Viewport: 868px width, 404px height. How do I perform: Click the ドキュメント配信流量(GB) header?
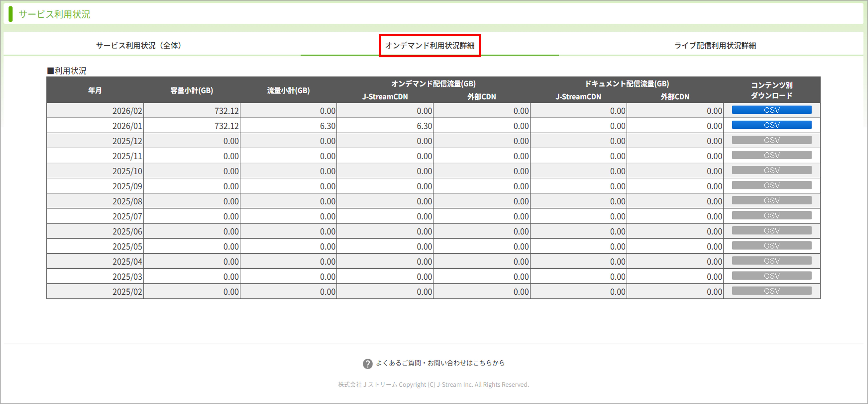pos(627,84)
